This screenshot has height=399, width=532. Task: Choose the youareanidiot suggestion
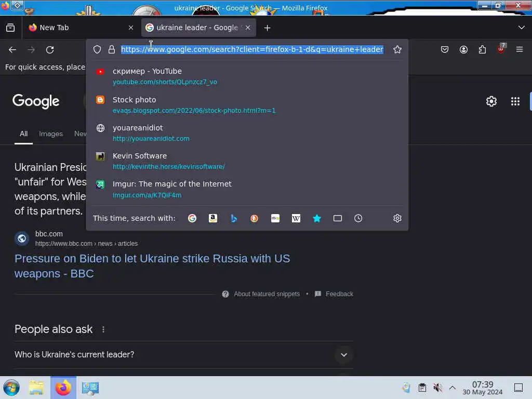point(247,133)
